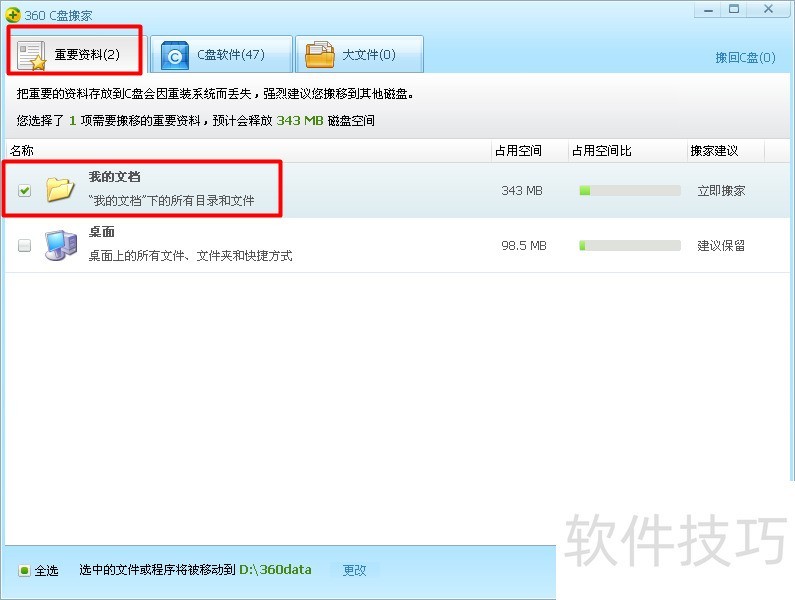Viewport: 795px width, 600px height.
Task: Click the 桌面 computer monitor icon
Action: [x=61, y=245]
